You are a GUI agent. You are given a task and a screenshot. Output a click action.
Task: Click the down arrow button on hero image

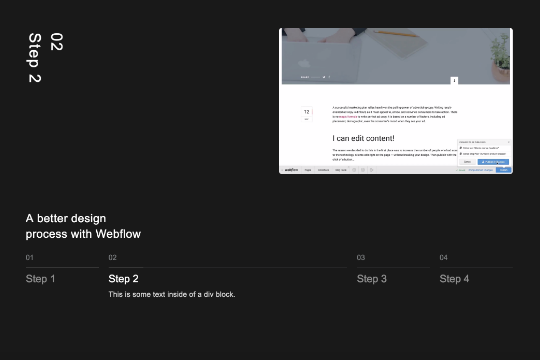pos(454,80)
